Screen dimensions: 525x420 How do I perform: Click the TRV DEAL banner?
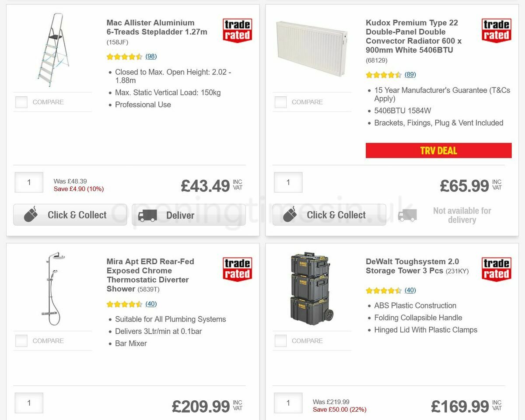(438, 150)
